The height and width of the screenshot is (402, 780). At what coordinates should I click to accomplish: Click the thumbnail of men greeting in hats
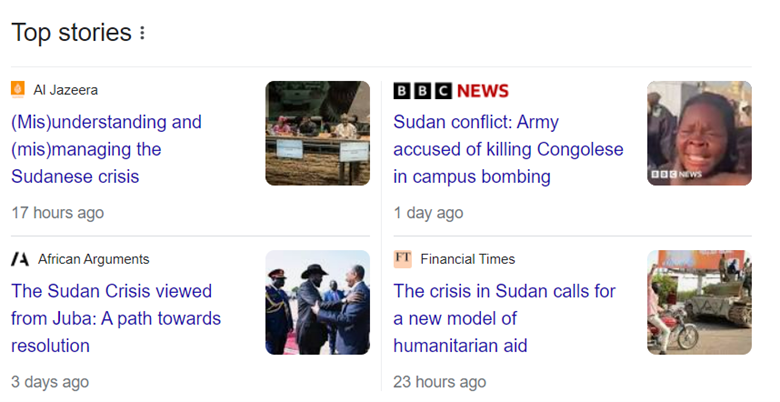coord(317,302)
